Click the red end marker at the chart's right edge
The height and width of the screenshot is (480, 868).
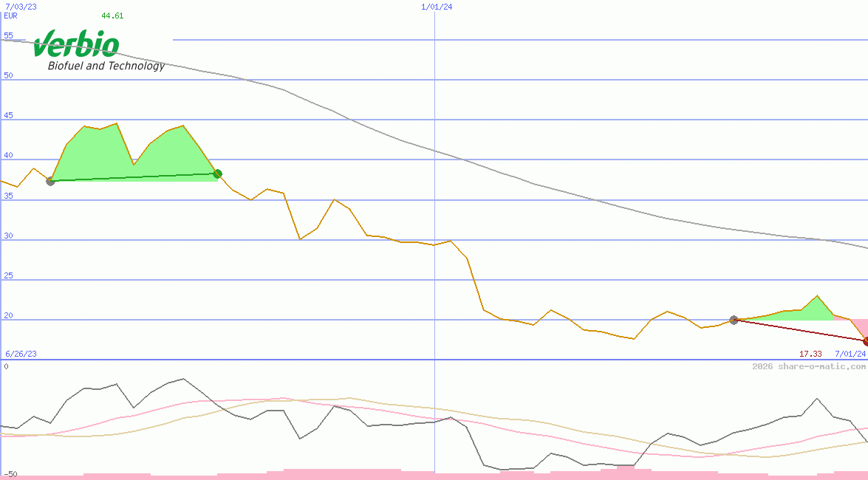pyautogui.click(x=865, y=342)
